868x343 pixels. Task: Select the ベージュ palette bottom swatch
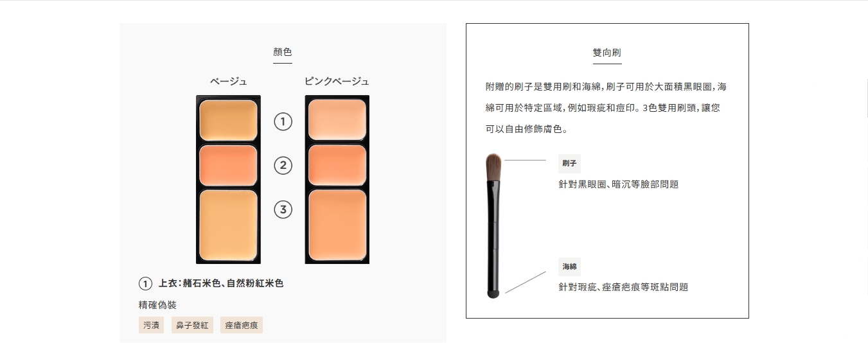tap(228, 225)
